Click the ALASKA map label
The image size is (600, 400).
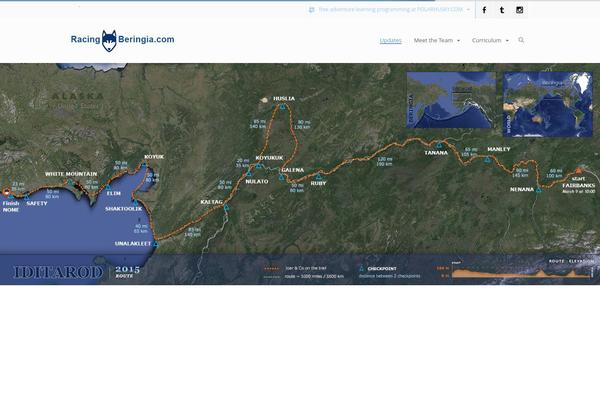pos(78,96)
